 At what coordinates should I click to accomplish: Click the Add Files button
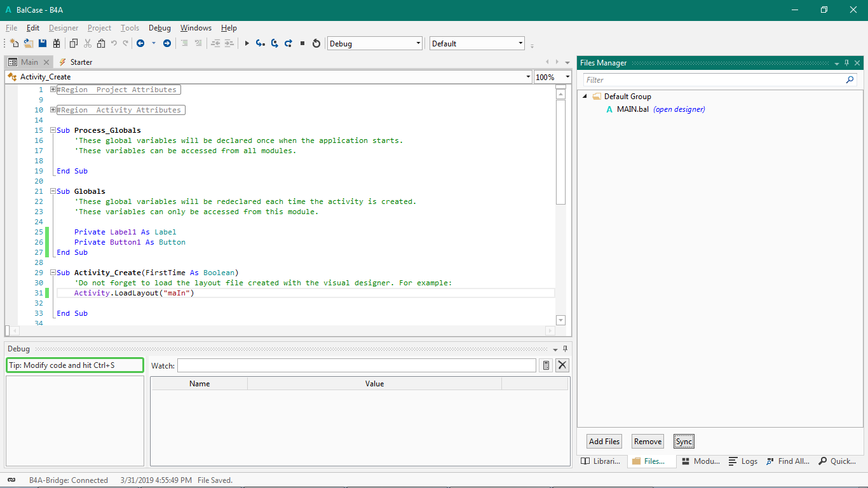point(604,442)
